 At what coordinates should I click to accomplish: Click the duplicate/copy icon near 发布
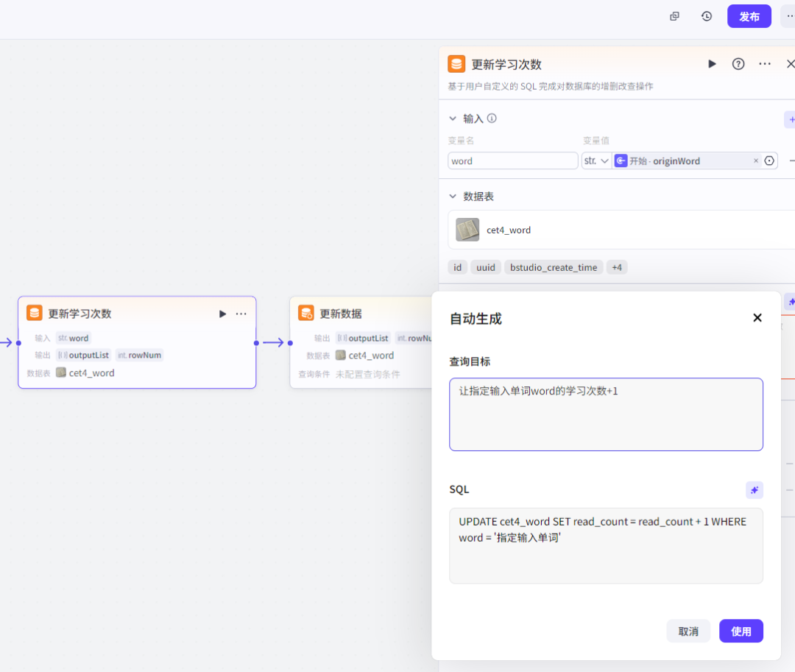coord(674,15)
